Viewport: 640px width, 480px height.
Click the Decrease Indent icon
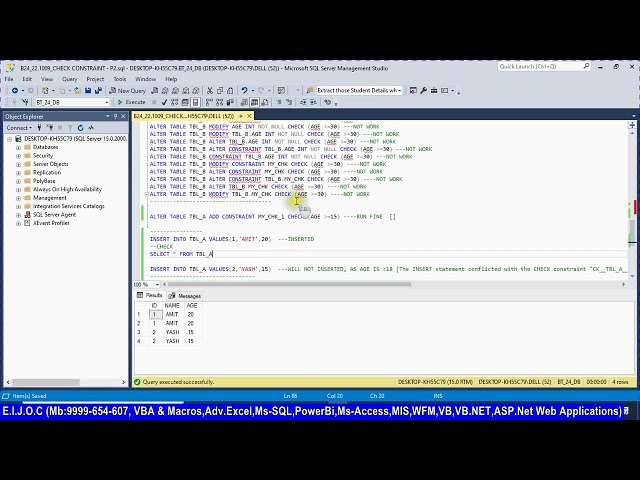(x=303, y=102)
